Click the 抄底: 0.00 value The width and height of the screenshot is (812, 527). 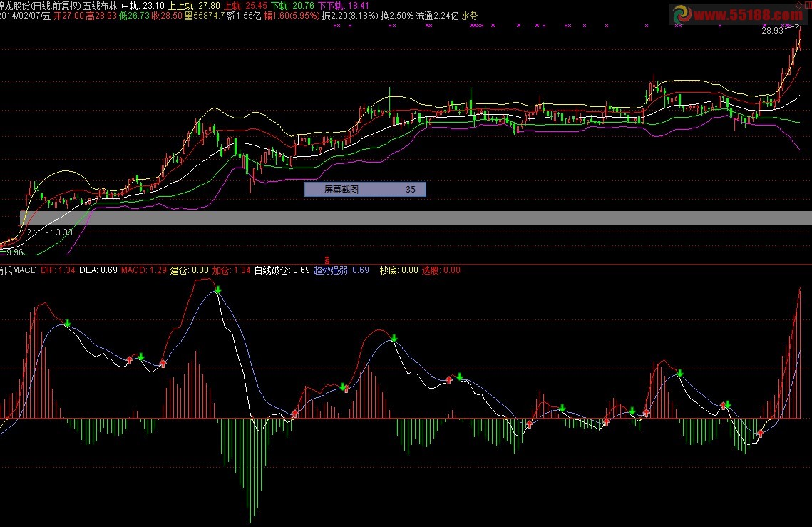pos(399,270)
